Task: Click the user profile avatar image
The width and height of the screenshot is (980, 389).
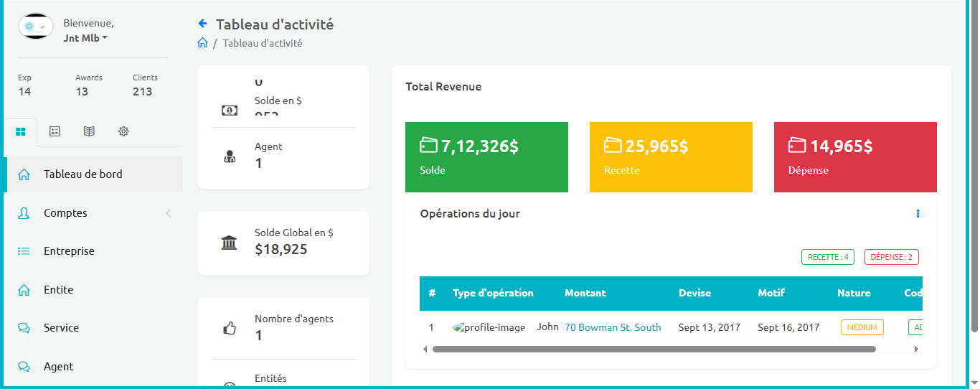Action: (35, 27)
